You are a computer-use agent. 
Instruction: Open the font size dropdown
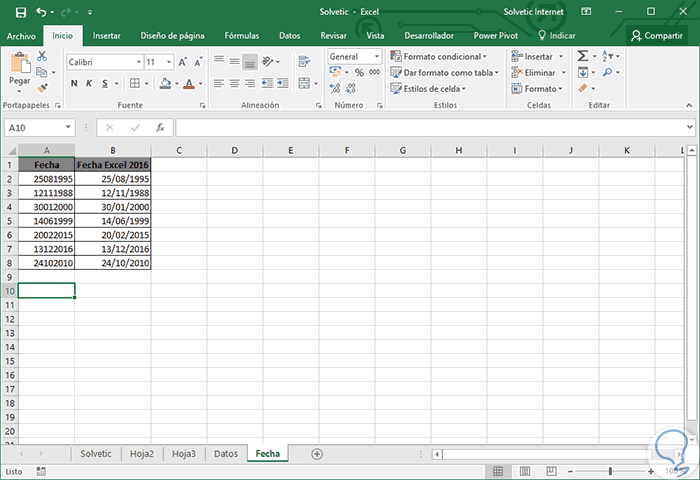point(169,62)
